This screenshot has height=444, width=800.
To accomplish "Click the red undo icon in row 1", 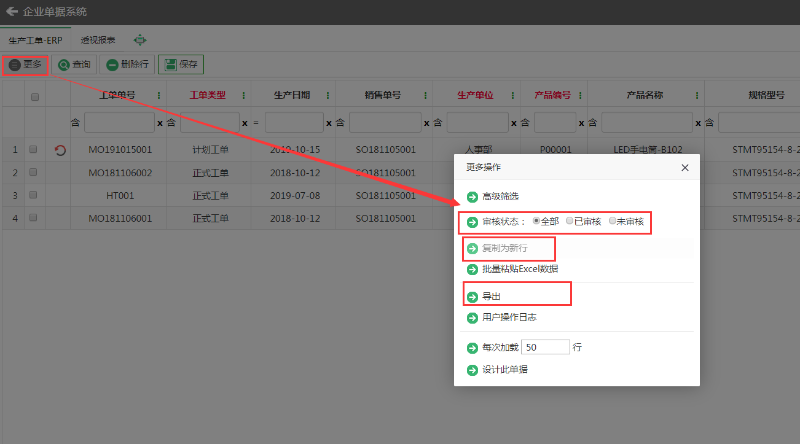I will point(60,150).
